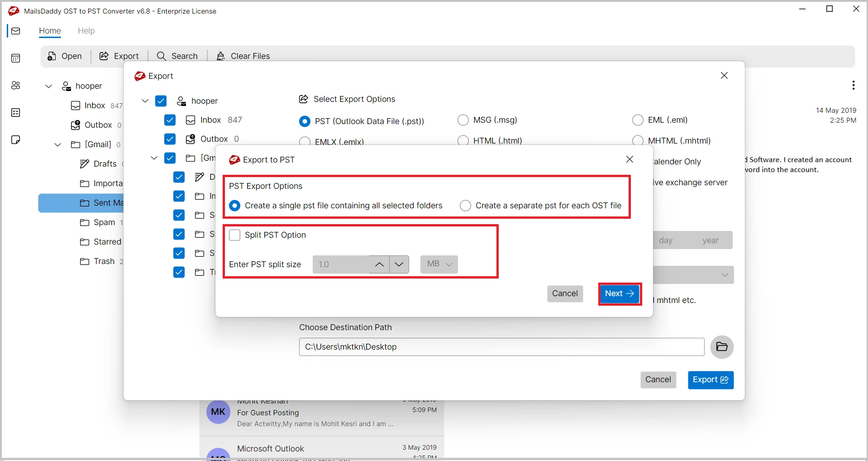Click the year toggle segment
This screenshot has height=461, width=868.
710,240
